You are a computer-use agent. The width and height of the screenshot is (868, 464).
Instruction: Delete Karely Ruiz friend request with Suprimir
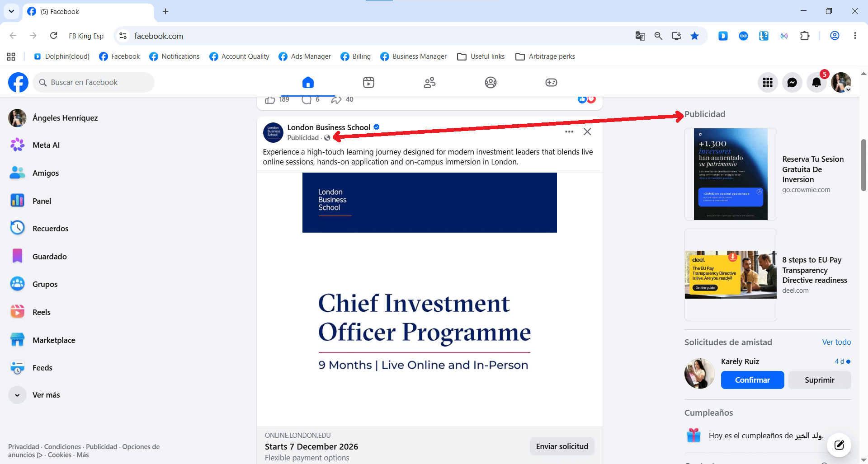820,380
